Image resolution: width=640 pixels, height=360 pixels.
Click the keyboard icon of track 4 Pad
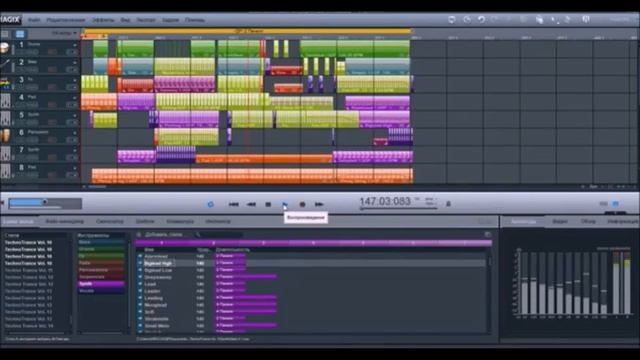5,101
